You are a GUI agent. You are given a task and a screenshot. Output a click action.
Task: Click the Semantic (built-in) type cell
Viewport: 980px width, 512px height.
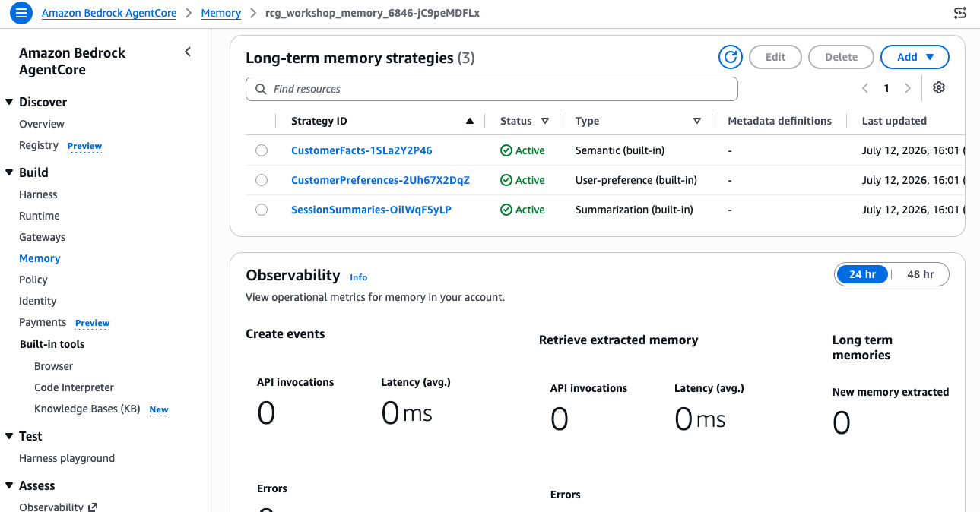pos(620,150)
